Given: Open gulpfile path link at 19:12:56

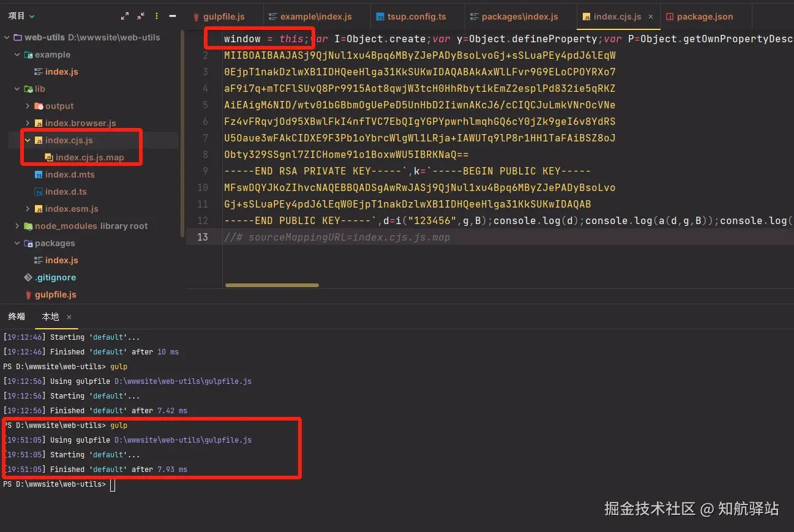Looking at the screenshot, I should (183, 381).
